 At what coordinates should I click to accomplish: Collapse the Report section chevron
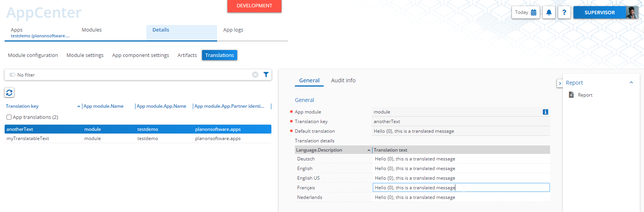(x=631, y=83)
